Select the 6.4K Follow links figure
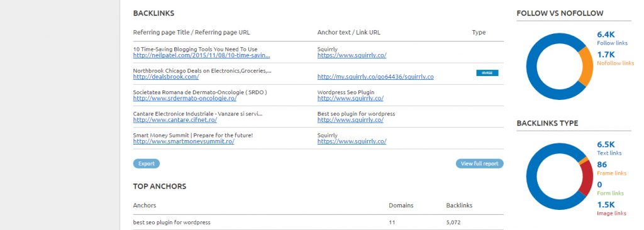 click(x=606, y=35)
